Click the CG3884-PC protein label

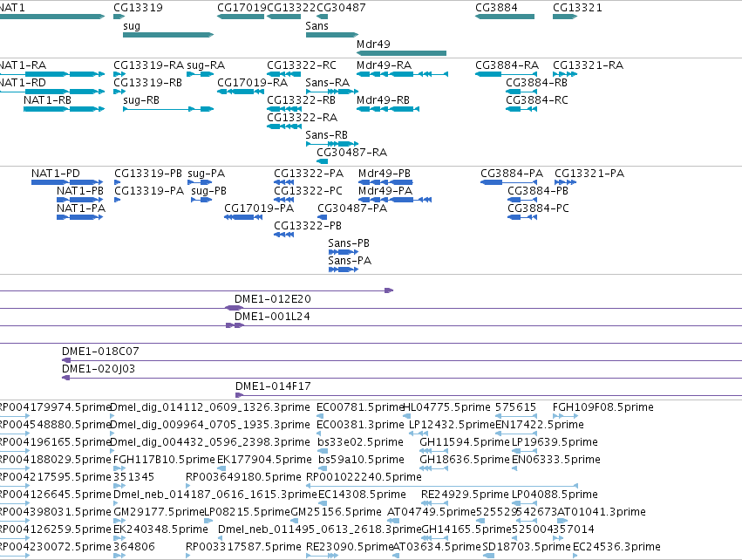click(538, 208)
